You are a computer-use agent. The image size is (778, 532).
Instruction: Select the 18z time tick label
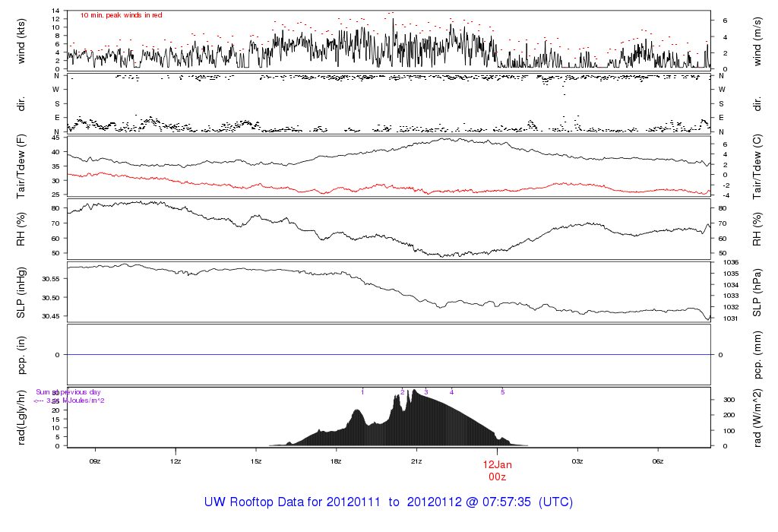[x=337, y=461]
